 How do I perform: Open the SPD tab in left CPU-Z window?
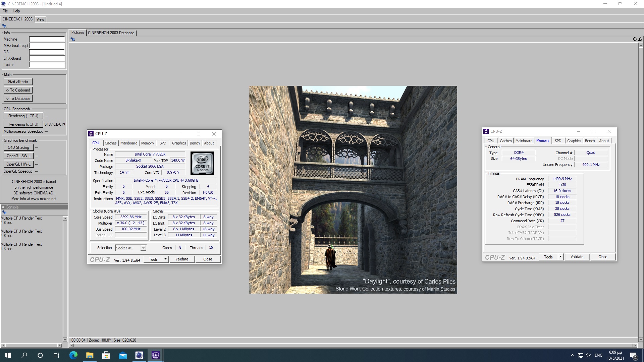pyautogui.click(x=163, y=143)
